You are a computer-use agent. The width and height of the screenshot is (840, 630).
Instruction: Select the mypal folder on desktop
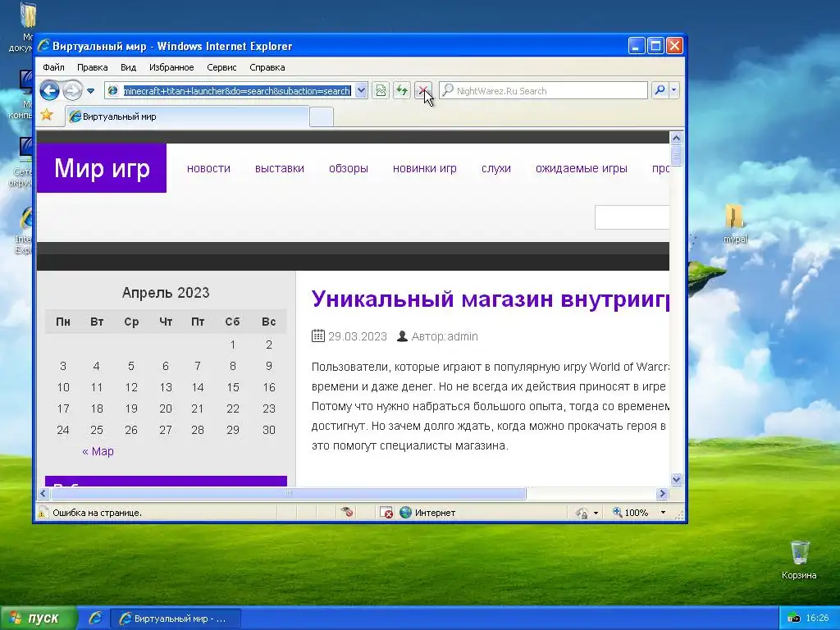pyautogui.click(x=735, y=224)
